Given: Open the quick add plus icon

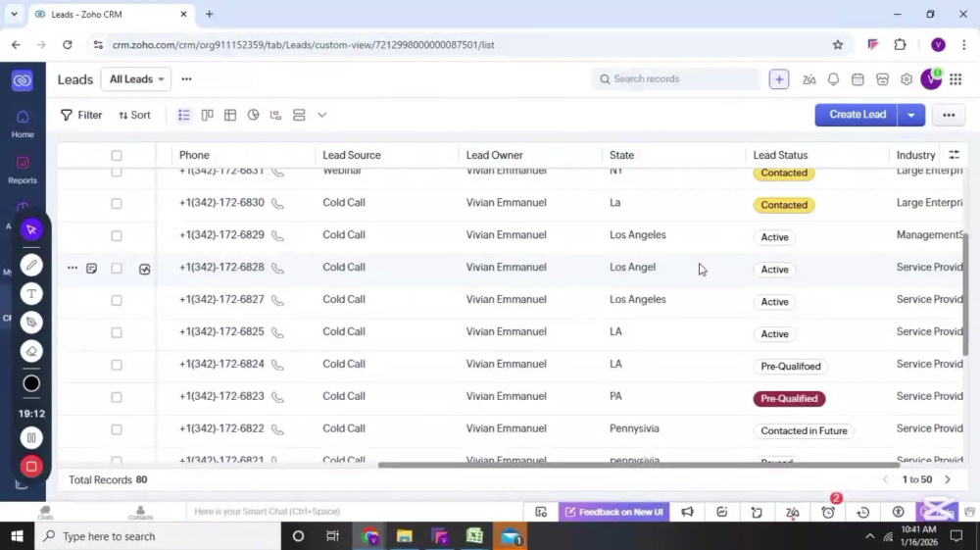Looking at the screenshot, I should pos(779,79).
